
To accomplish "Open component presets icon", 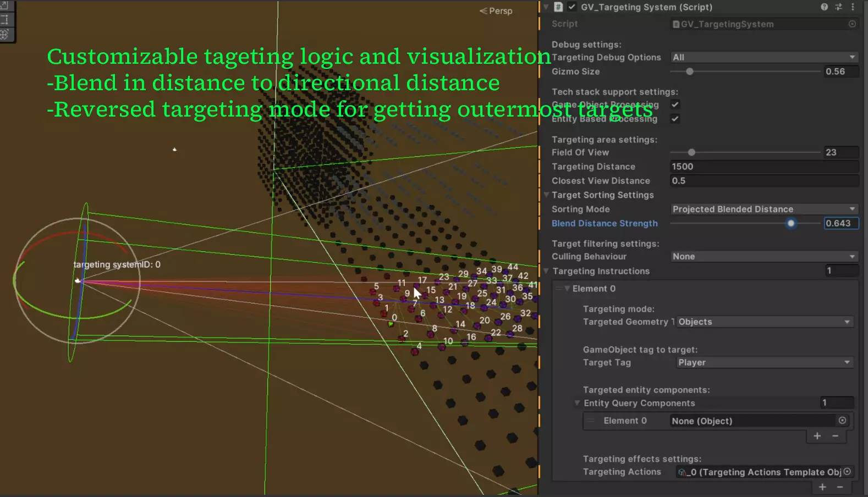I will [x=838, y=7].
